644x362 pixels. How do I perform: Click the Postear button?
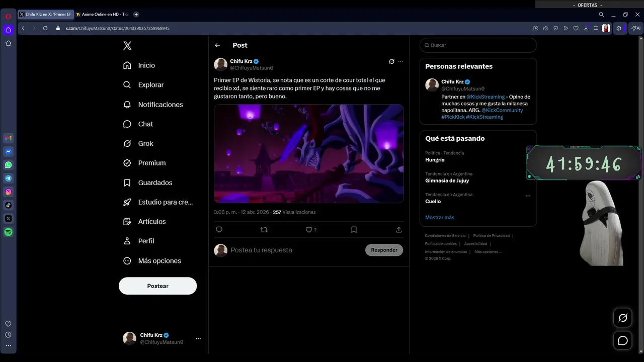(157, 286)
